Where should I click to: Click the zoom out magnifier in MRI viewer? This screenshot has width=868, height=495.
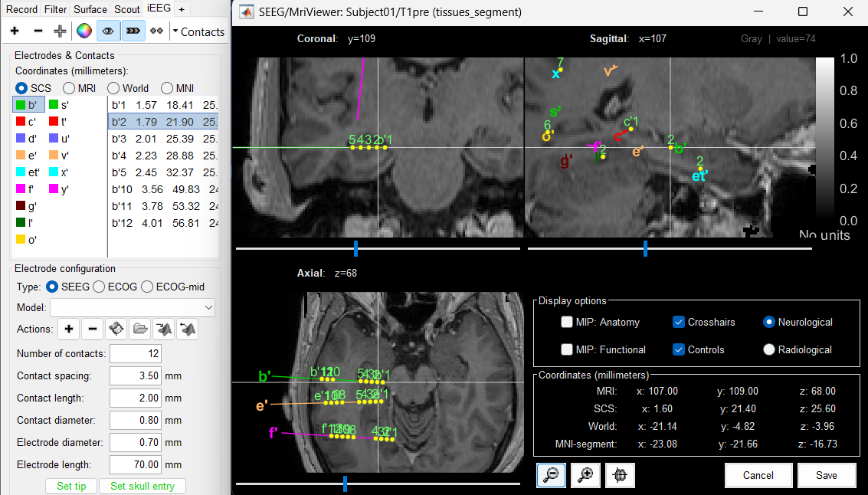(x=551, y=475)
